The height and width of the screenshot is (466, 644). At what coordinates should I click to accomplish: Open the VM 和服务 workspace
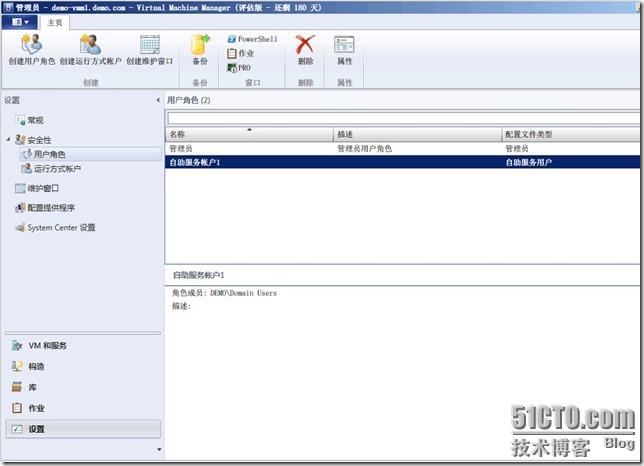(x=83, y=346)
